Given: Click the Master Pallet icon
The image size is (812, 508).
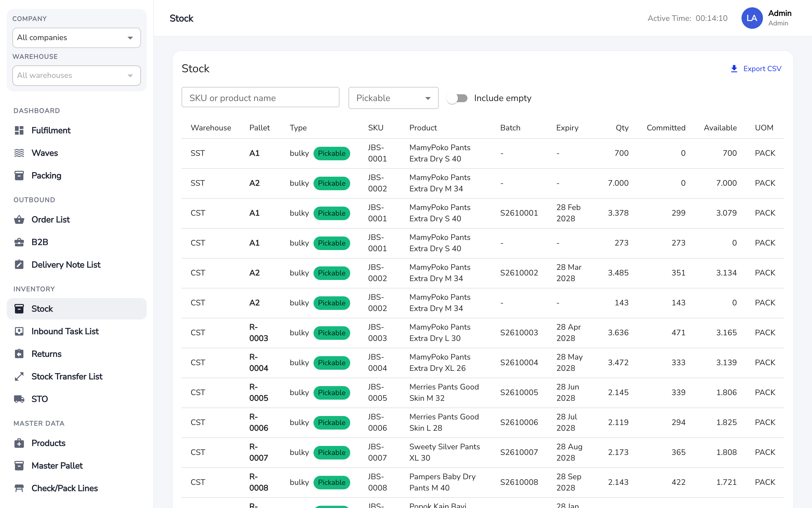Looking at the screenshot, I should (x=19, y=466).
